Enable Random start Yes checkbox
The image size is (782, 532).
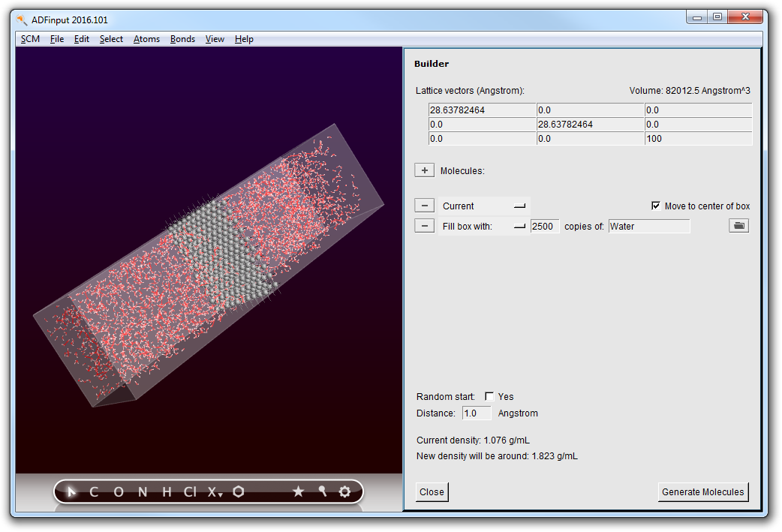coord(489,396)
